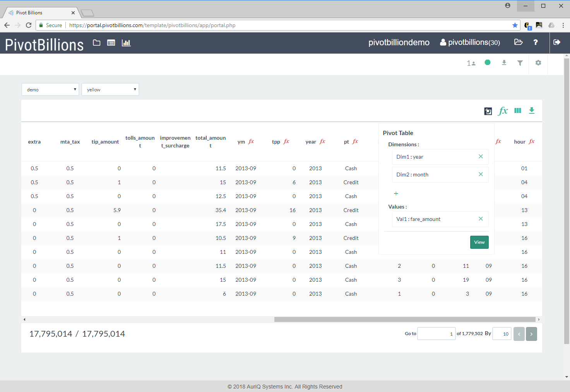Click the 35.4 total amount cell
This screenshot has height=392, width=570.
tap(221, 210)
